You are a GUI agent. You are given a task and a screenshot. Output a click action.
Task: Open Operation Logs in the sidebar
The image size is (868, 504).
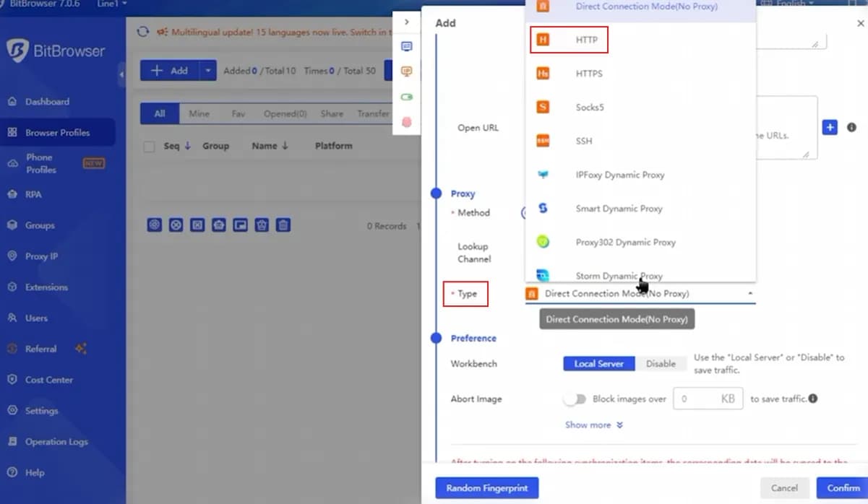[x=56, y=442]
